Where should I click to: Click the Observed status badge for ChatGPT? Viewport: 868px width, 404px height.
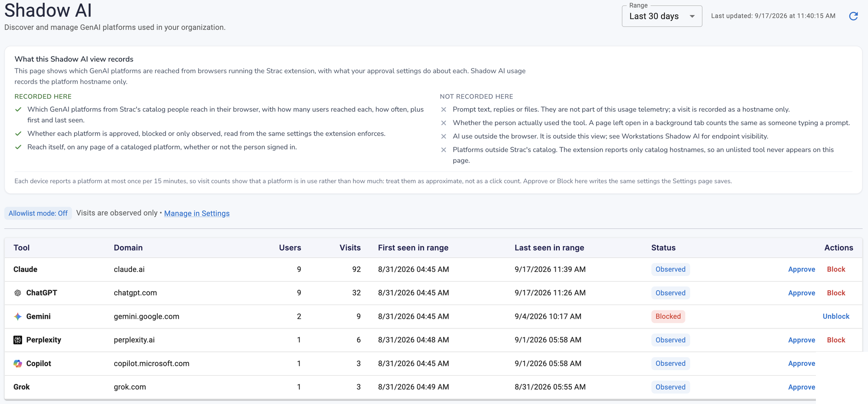pyautogui.click(x=670, y=293)
